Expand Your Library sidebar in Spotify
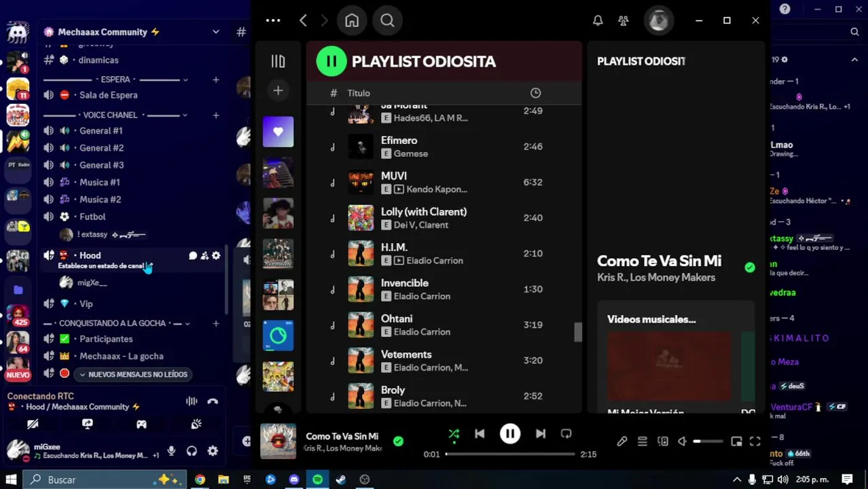868x489 pixels. 278,61
